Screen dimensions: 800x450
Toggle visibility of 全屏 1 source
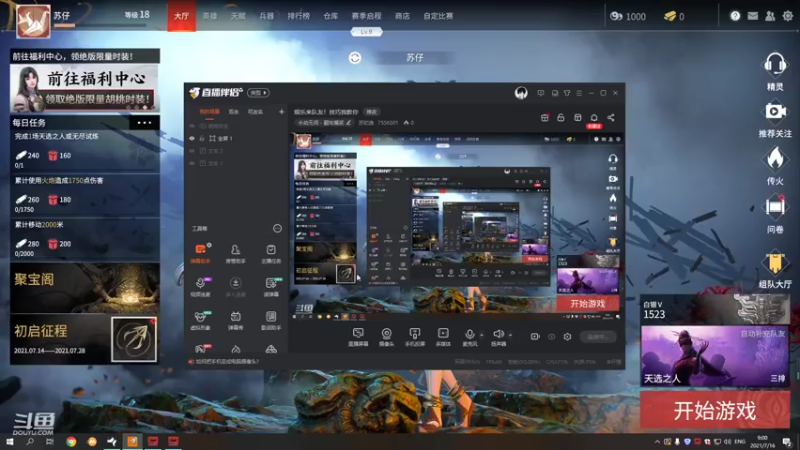[x=192, y=138]
